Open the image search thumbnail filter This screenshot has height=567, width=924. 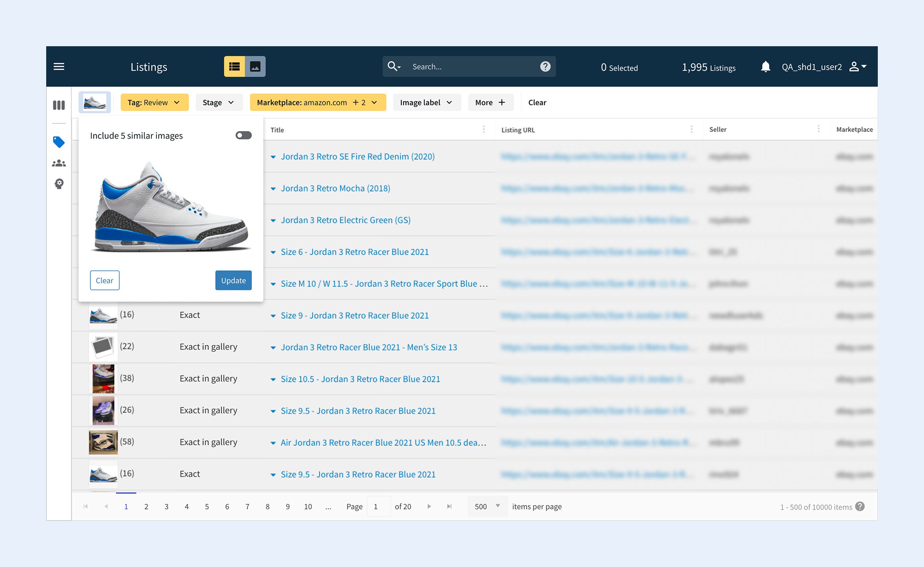[x=95, y=102]
